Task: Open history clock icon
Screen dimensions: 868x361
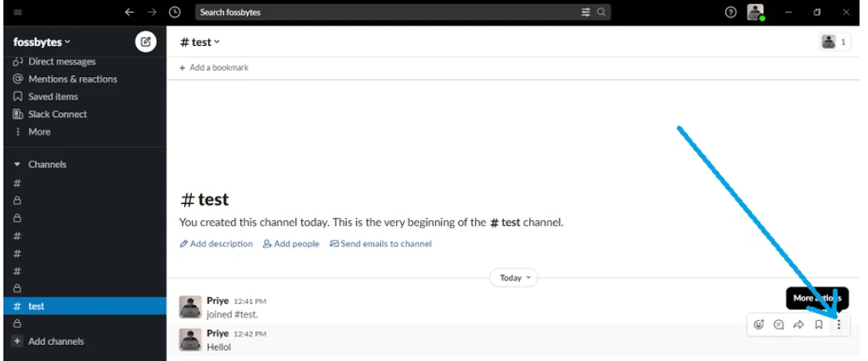Action: pos(175,12)
